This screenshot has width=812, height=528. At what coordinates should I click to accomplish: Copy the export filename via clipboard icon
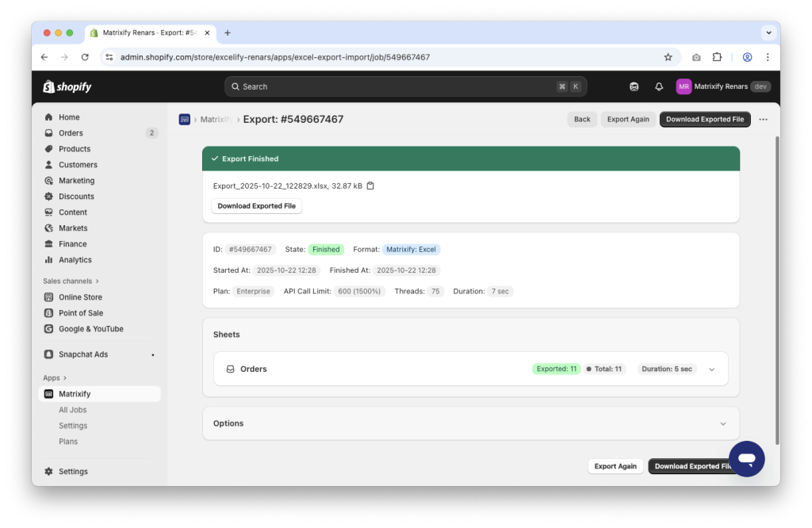pos(370,184)
